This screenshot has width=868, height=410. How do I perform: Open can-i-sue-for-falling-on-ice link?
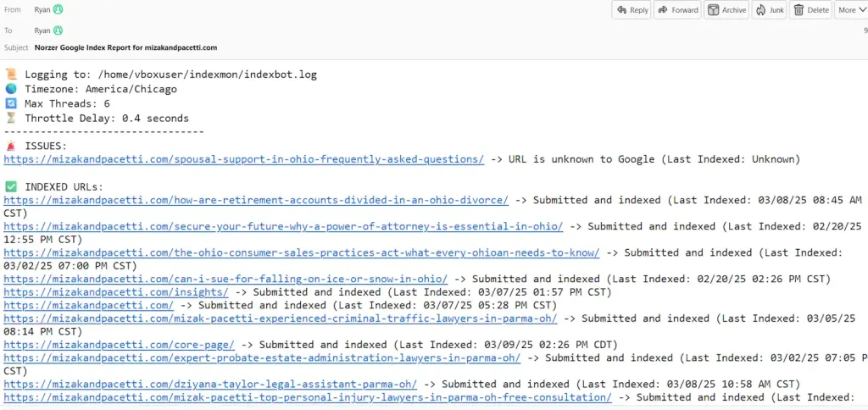click(225, 279)
